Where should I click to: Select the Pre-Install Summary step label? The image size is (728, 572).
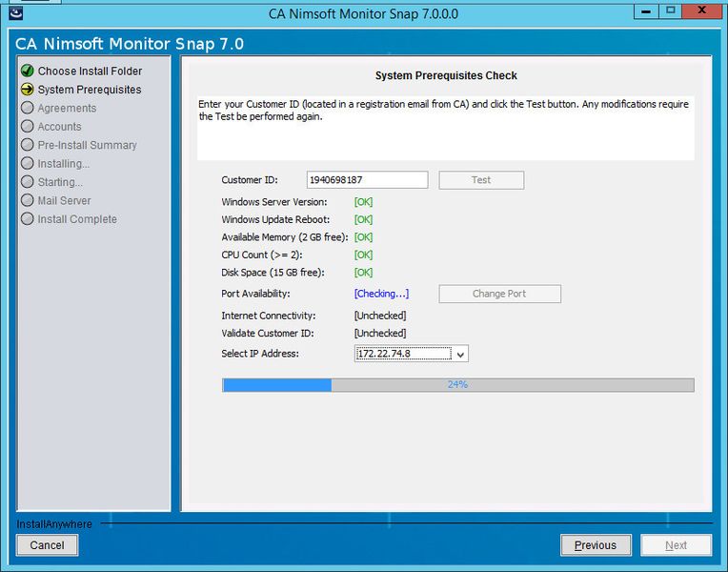88,145
